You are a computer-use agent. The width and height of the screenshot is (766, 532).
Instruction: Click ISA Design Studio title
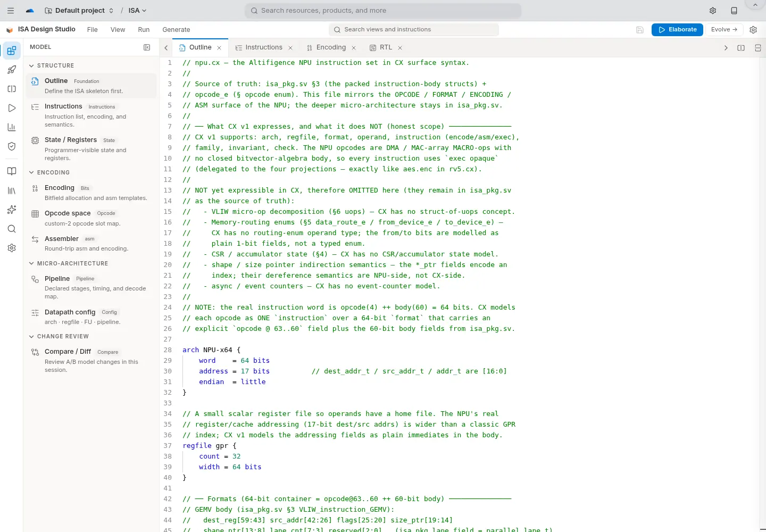(47, 29)
